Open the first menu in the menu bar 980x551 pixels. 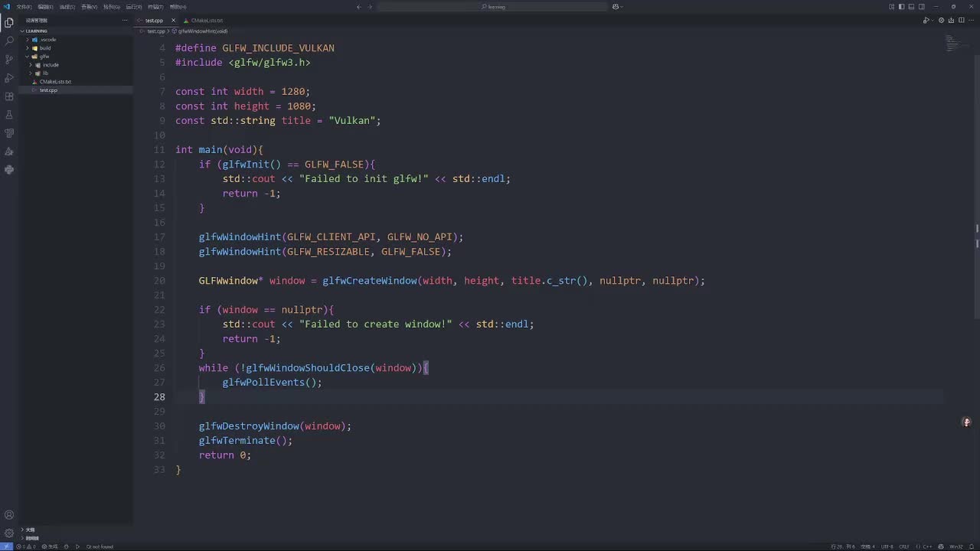[24, 7]
